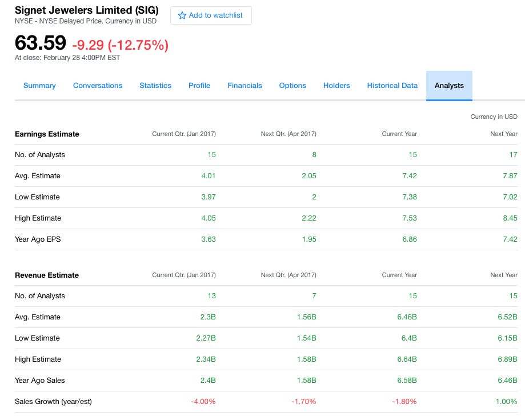Screen dimensions: 525x420
Task: Open the Summary tab
Action: click(39, 85)
